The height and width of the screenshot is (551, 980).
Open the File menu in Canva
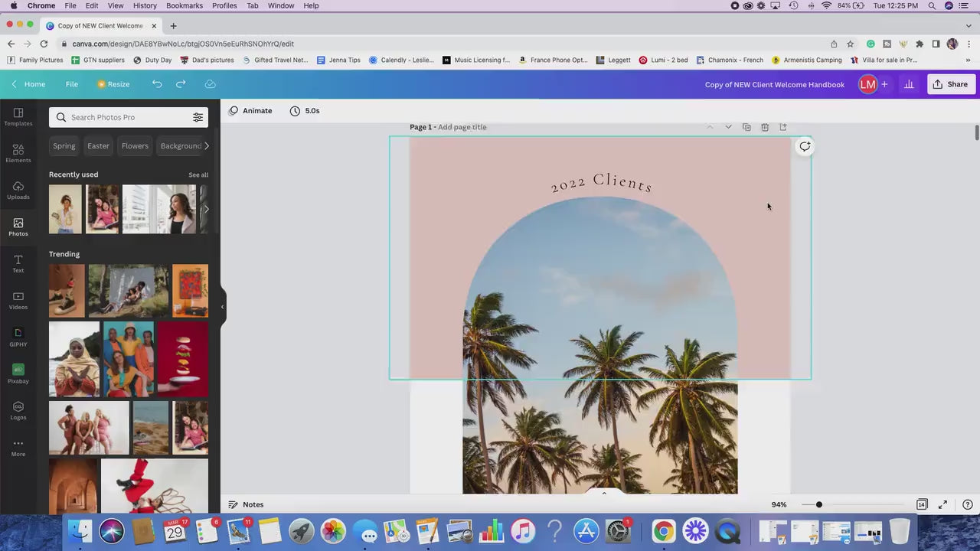click(x=72, y=84)
